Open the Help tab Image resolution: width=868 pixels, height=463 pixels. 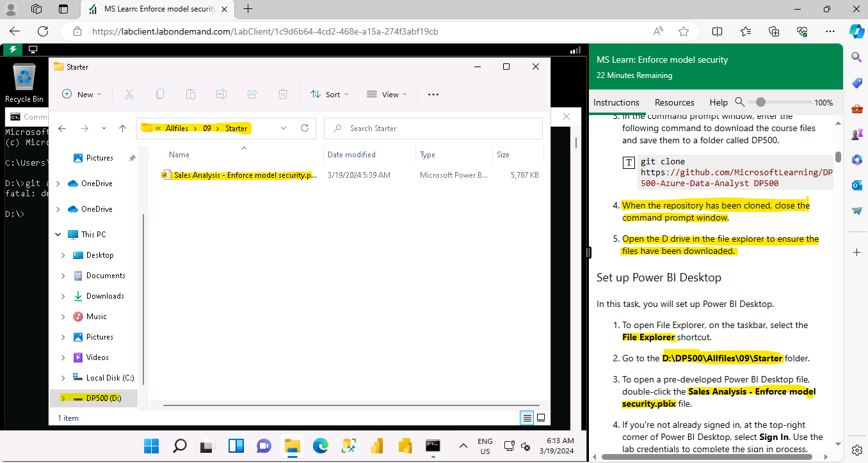(x=719, y=102)
